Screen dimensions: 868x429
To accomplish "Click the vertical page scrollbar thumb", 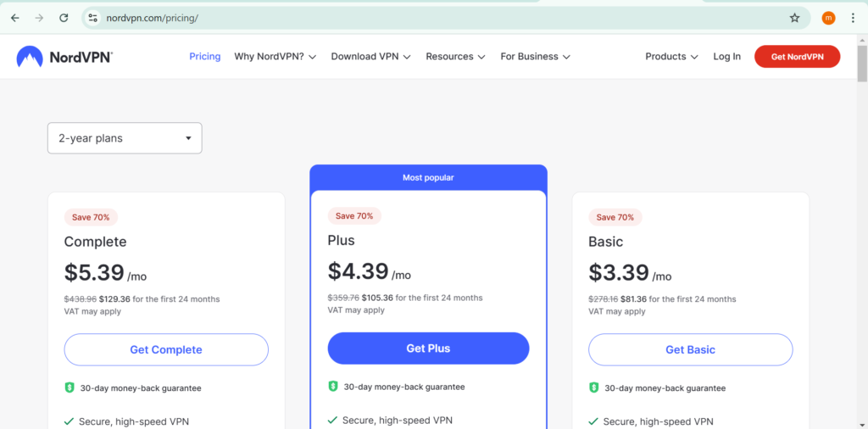I will [862, 64].
